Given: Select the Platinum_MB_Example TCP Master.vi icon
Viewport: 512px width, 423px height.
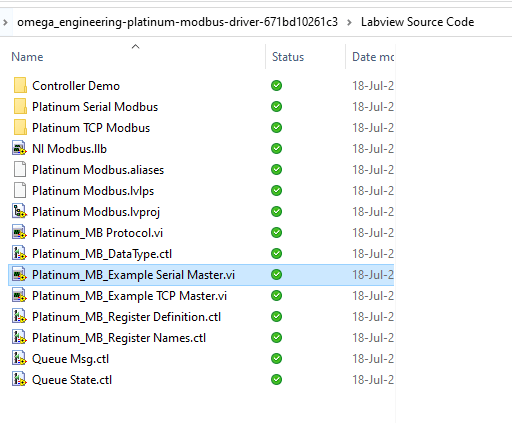Looking at the screenshot, I should [19, 296].
